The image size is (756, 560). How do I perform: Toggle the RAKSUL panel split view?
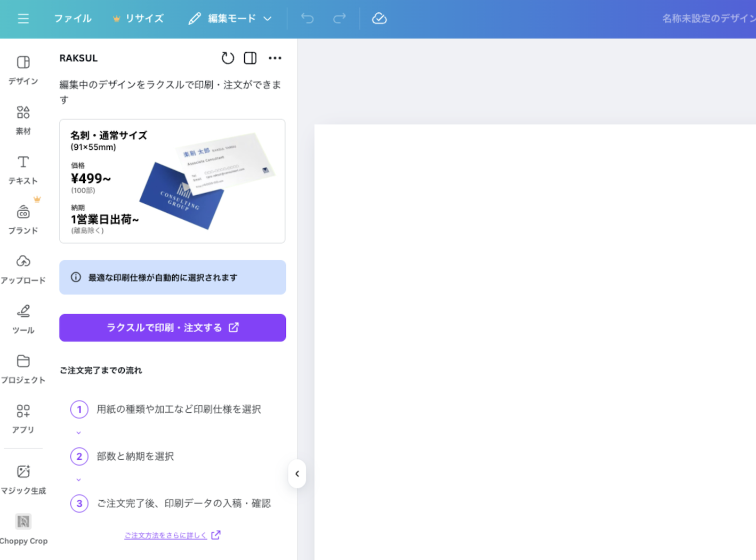tap(250, 58)
